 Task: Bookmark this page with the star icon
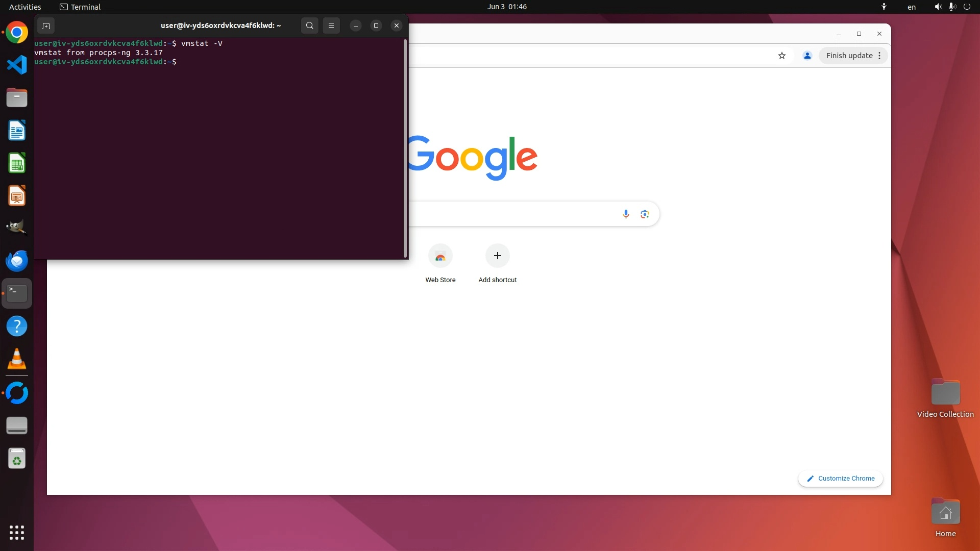781,56
